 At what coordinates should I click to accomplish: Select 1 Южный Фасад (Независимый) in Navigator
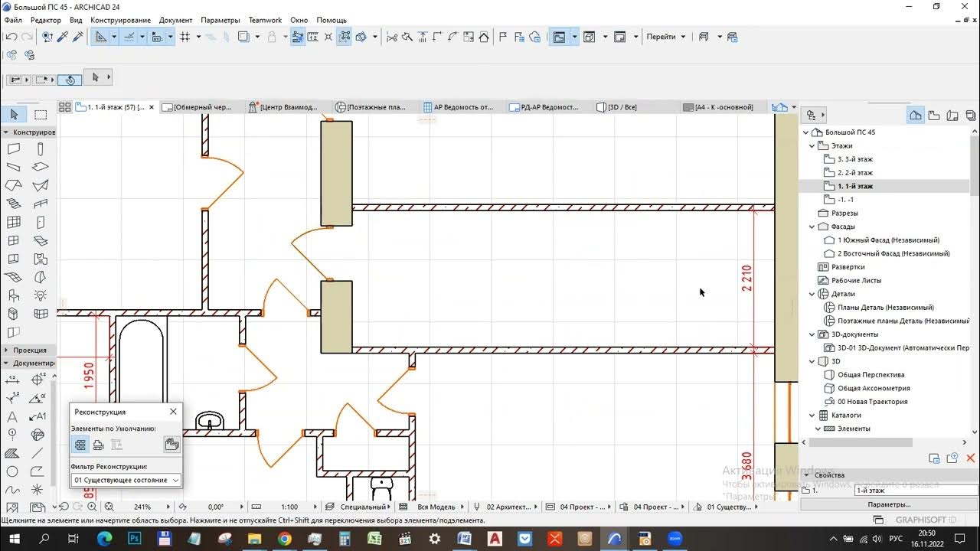pos(888,240)
